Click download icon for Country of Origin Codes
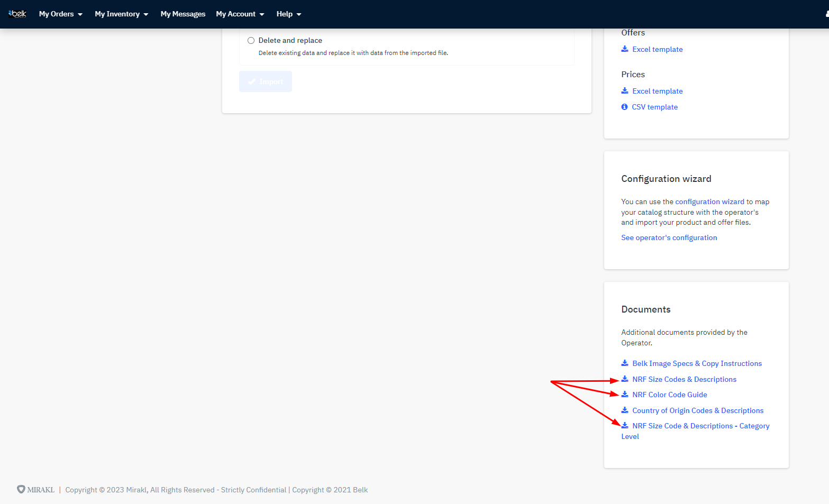The image size is (829, 504). click(625, 410)
